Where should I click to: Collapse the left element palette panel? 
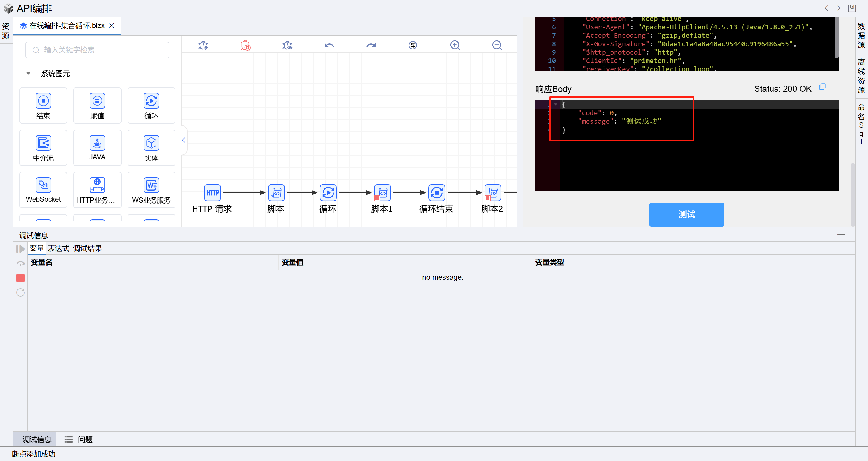[x=184, y=140]
